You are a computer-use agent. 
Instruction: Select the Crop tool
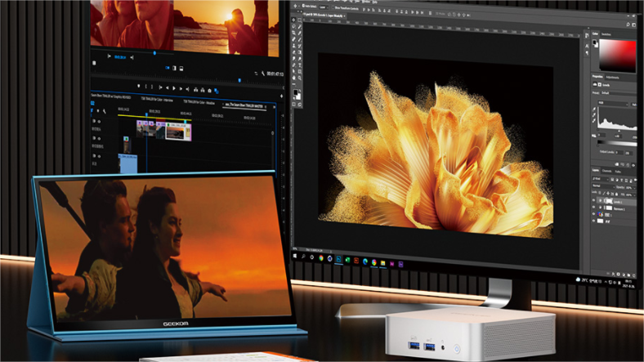293,33
